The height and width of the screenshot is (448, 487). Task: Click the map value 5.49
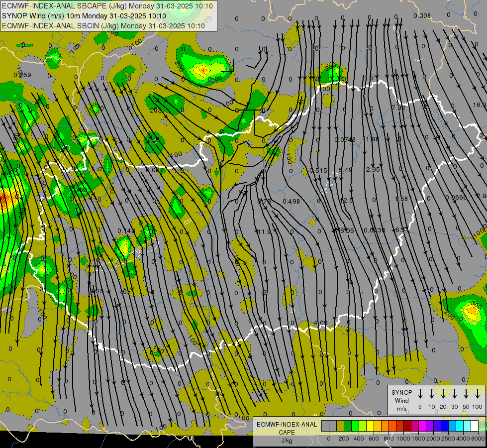point(345,170)
